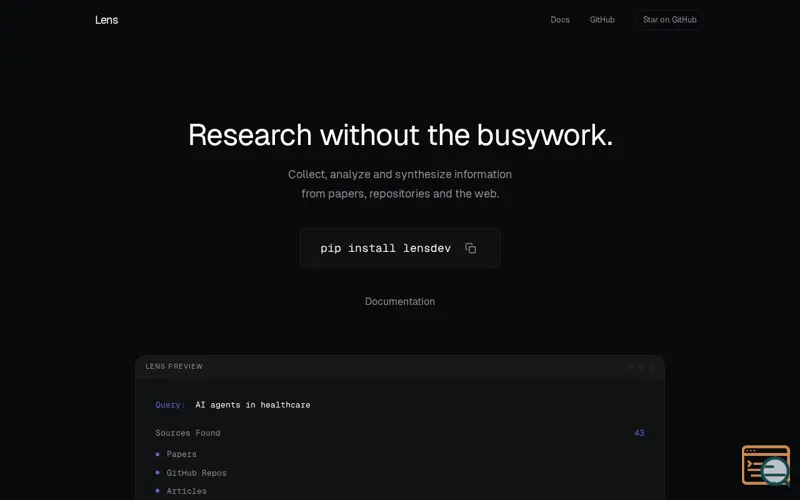
Task: Select the pip install lensdev command box
Action: (400, 248)
